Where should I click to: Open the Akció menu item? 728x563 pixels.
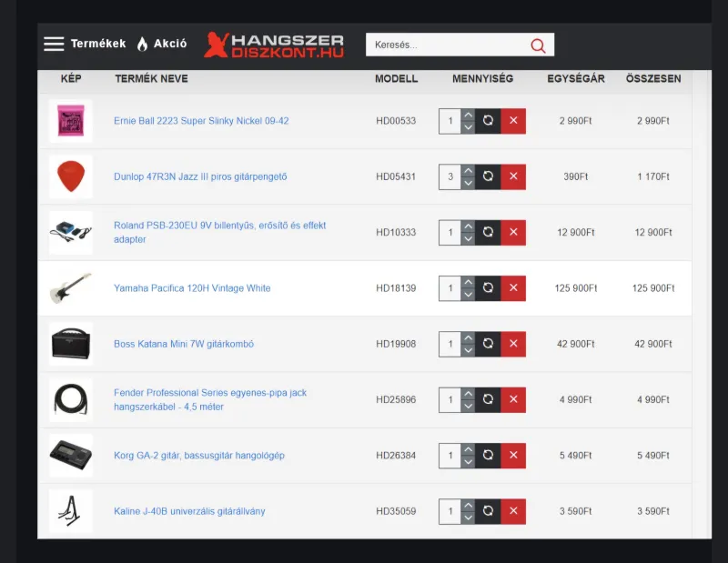[x=170, y=44]
